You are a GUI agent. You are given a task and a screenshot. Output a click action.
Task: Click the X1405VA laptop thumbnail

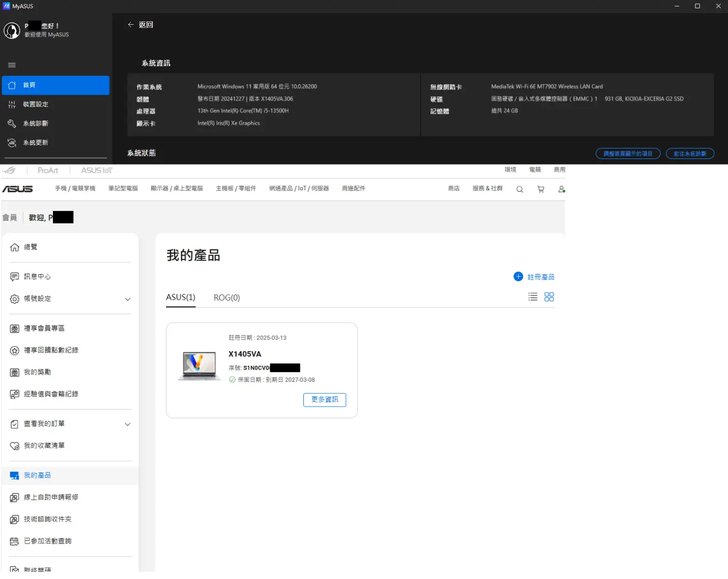199,366
